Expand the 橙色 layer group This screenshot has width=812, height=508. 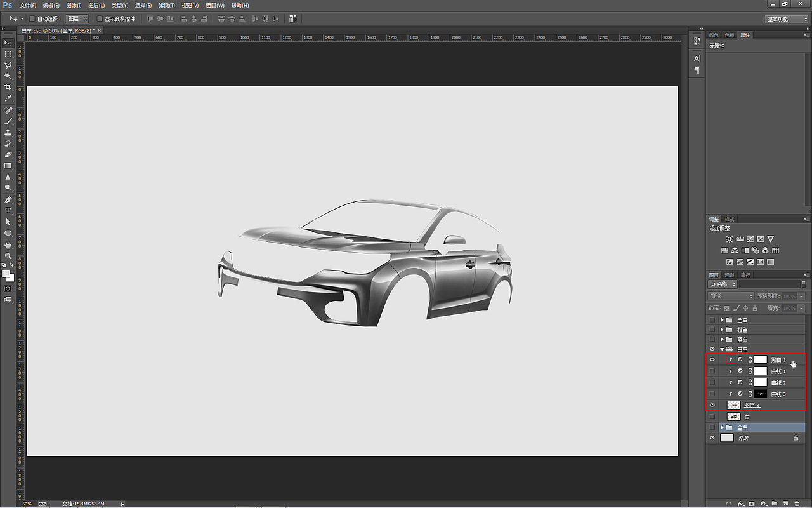coord(722,330)
